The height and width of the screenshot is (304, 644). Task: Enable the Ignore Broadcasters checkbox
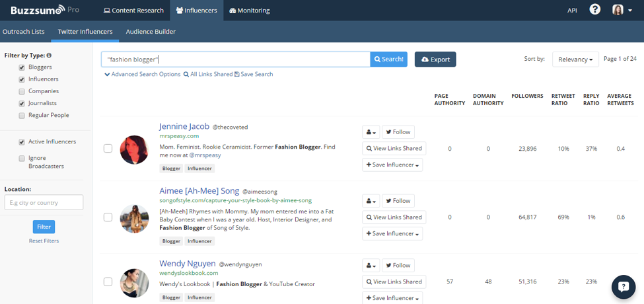[x=22, y=159]
